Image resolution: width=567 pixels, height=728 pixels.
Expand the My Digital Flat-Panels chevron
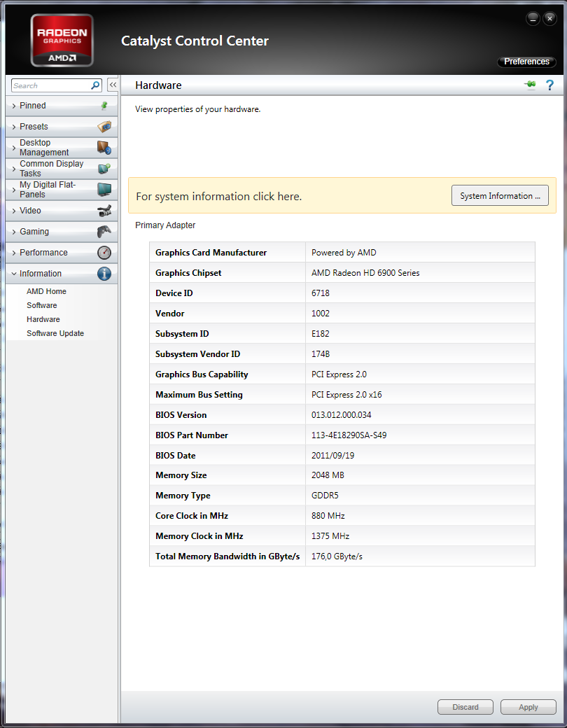[14, 190]
